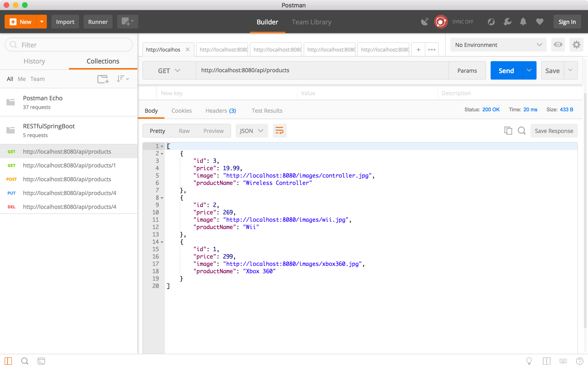Viewport: 588px width, 368px height.
Task: Open the RESTfulSpringBoot collection folder
Action: pos(69,130)
